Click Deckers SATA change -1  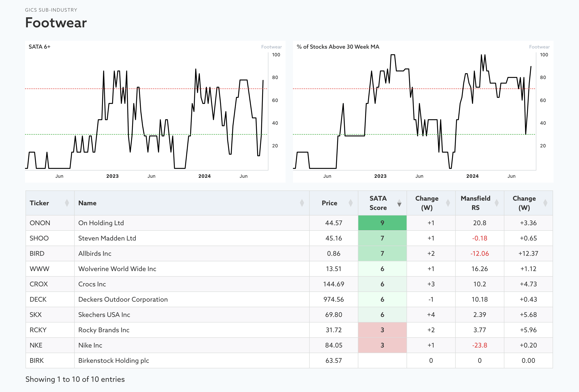pos(431,299)
